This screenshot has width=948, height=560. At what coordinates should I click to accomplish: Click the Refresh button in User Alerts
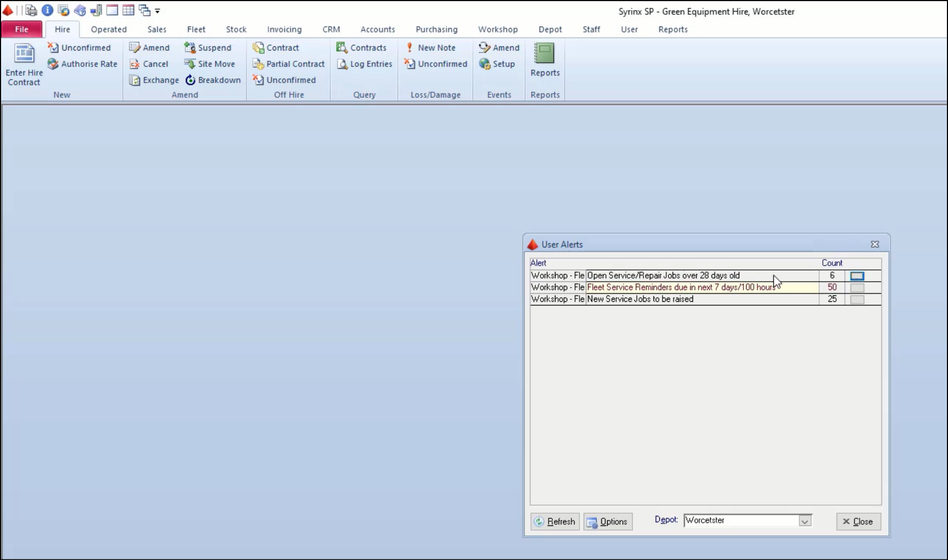(555, 522)
